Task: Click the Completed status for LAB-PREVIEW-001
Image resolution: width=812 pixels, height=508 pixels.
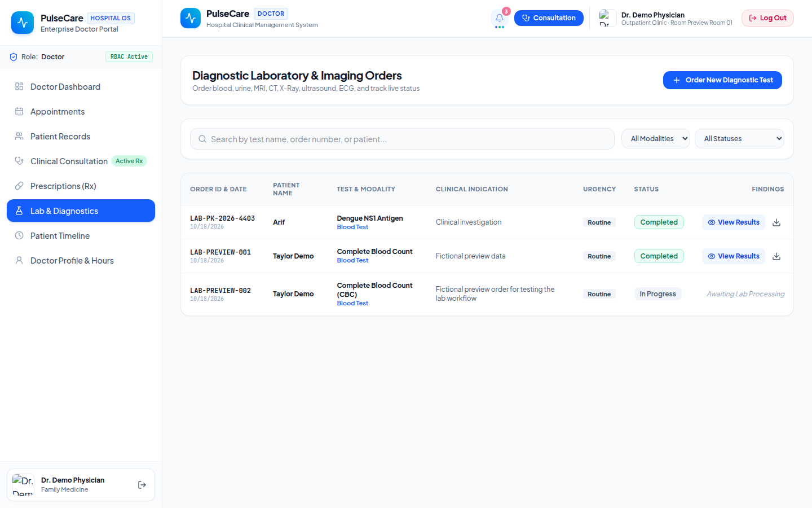Action: pos(659,256)
